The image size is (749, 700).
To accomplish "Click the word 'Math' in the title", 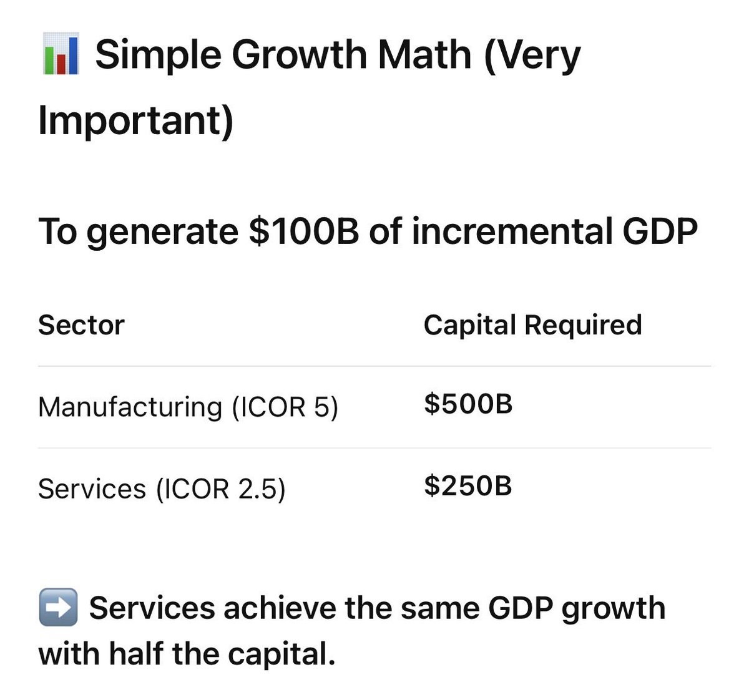I will click(x=424, y=55).
